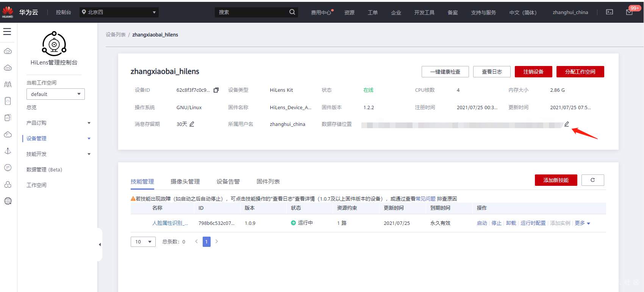644x292 pixels.
Task: Click the red 注销设备 button
Action: pos(533,72)
